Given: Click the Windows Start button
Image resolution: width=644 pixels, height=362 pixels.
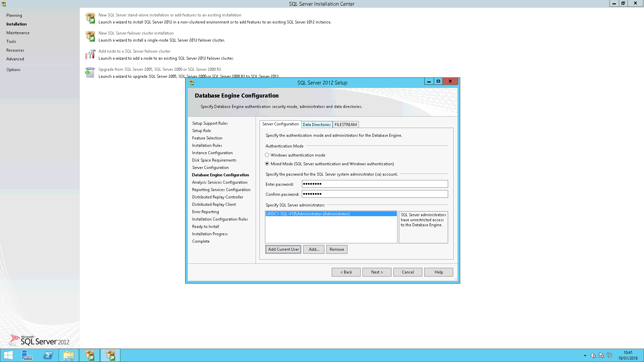Looking at the screenshot, I should coord(8,355).
